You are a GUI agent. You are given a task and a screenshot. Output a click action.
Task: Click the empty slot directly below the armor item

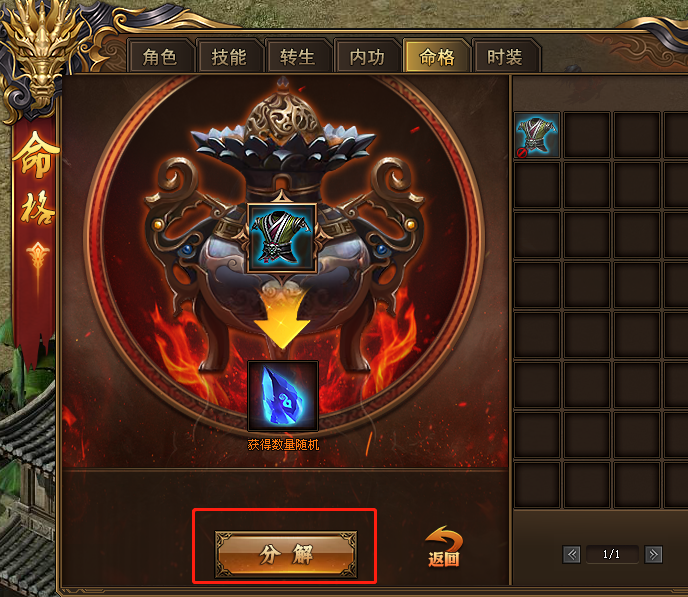tap(537, 185)
